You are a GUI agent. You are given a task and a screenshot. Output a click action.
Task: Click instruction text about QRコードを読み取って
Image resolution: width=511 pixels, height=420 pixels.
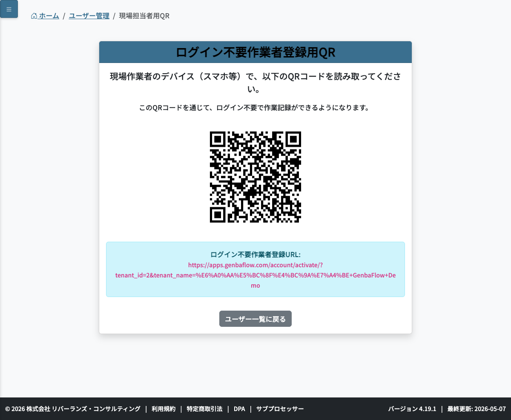point(255,83)
